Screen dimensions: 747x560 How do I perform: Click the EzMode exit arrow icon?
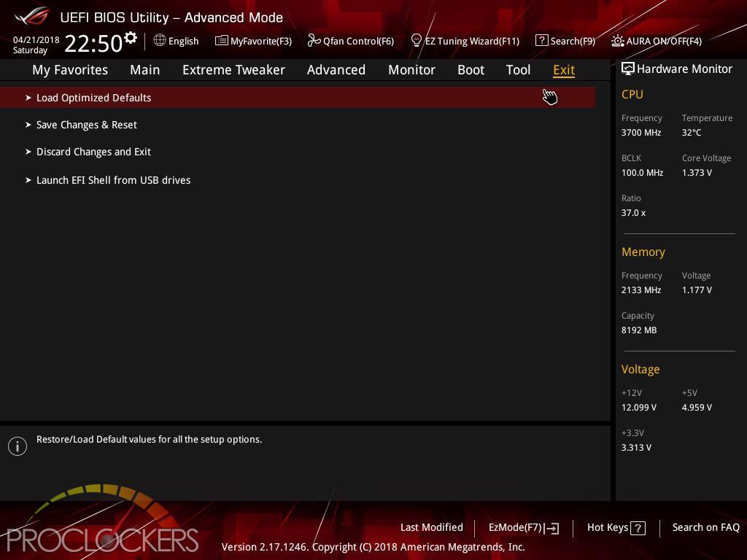(x=551, y=528)
